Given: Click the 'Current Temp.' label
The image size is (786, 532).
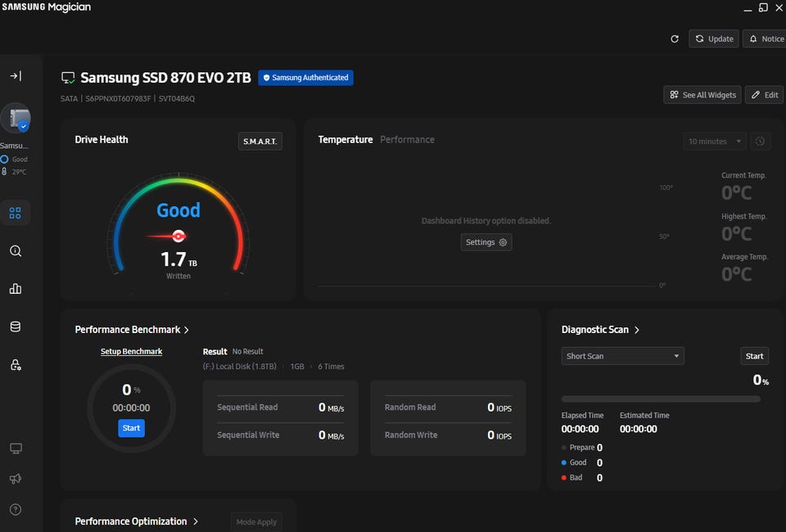Looking at the screenshot, I should [743, 175].
